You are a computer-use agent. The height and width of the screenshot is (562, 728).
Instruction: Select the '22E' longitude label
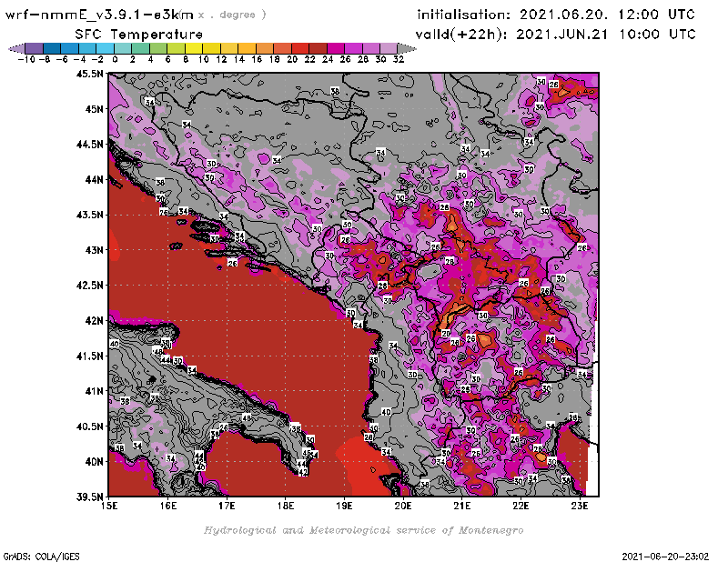(521, 506)
